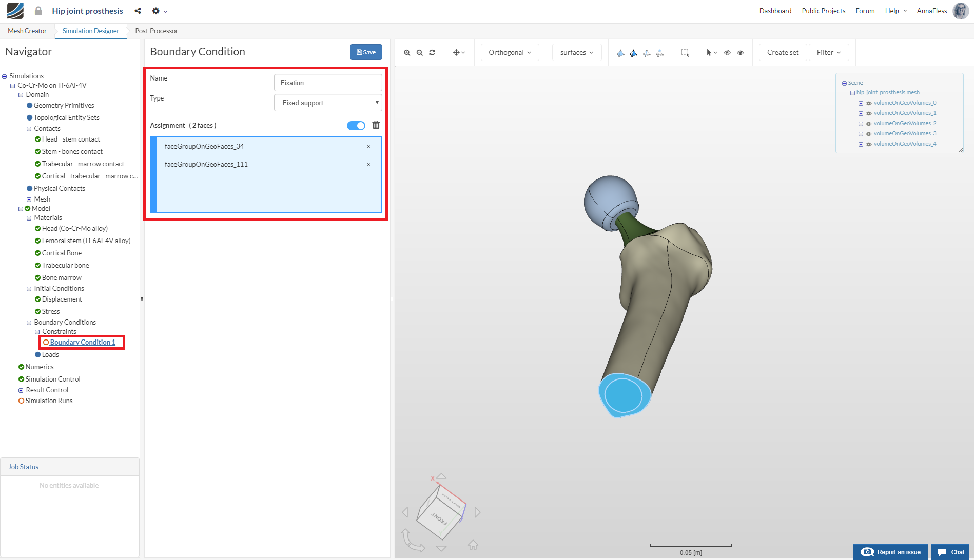974x560 pixels.
Task: Click the Create set button
Action: pos(783,52)
